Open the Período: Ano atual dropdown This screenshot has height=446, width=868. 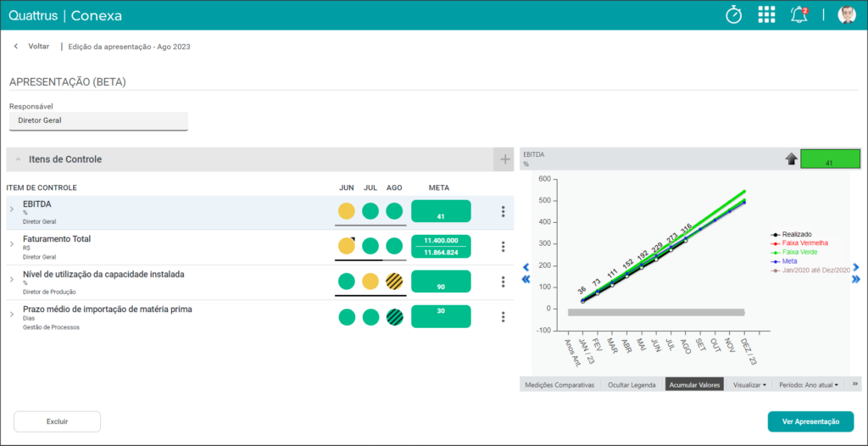[x=808, y=384]
